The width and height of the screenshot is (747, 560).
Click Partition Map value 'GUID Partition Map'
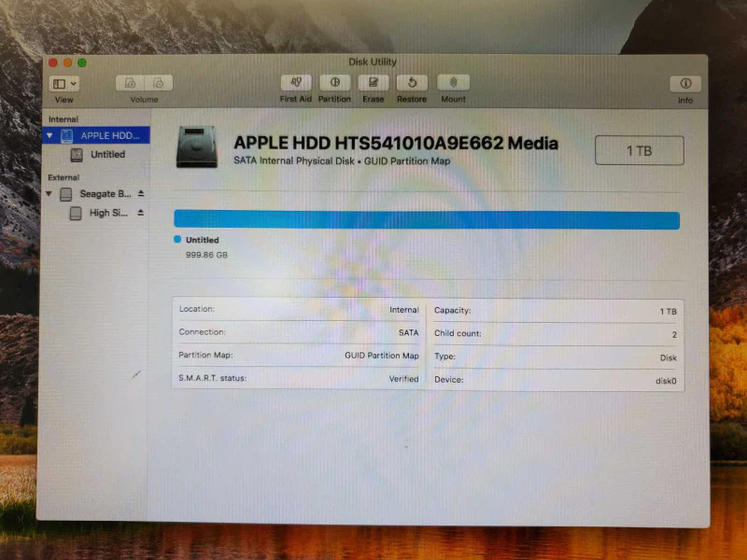tap(382, 356)
